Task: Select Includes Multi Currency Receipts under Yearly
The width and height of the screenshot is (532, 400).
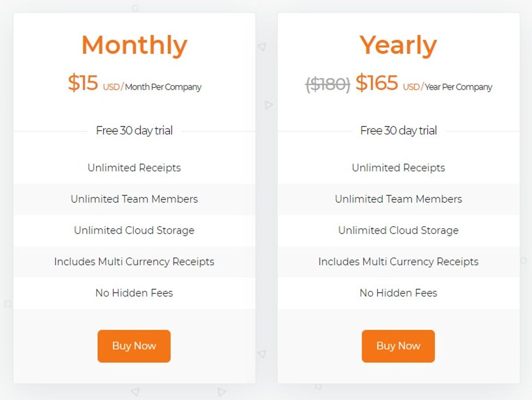Action: pos(398,262)
